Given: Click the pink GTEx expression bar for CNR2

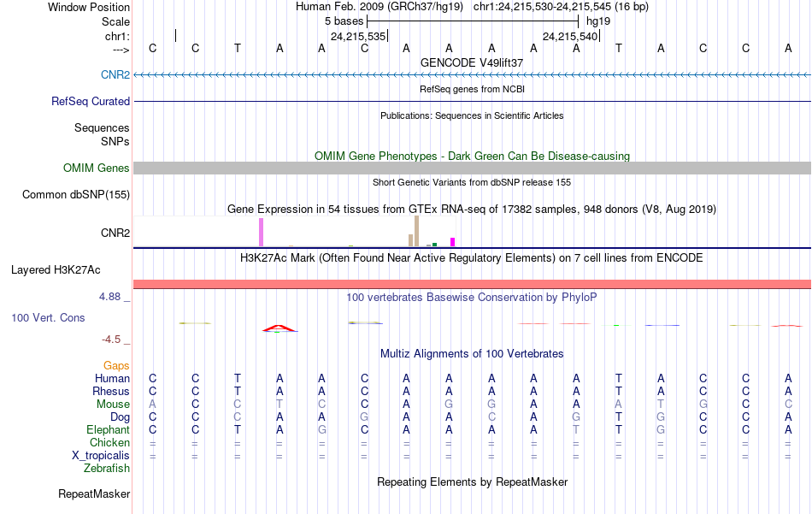Looking at the screenshot, I should click(261, 232).
